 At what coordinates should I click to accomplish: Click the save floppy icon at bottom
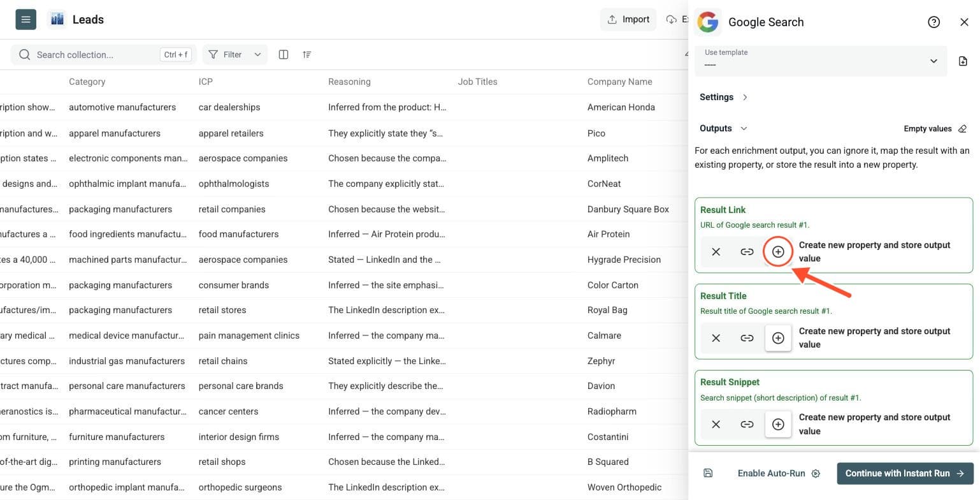(x=708, y=473)
